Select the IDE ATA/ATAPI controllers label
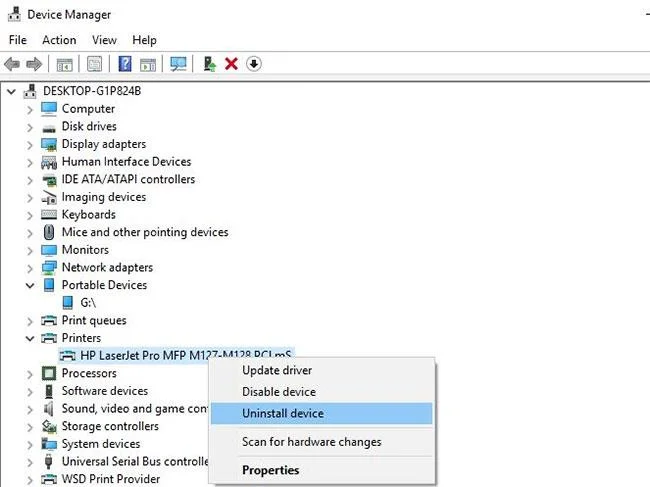This screenshot has height=487, width=650. (x=128, y=179)
